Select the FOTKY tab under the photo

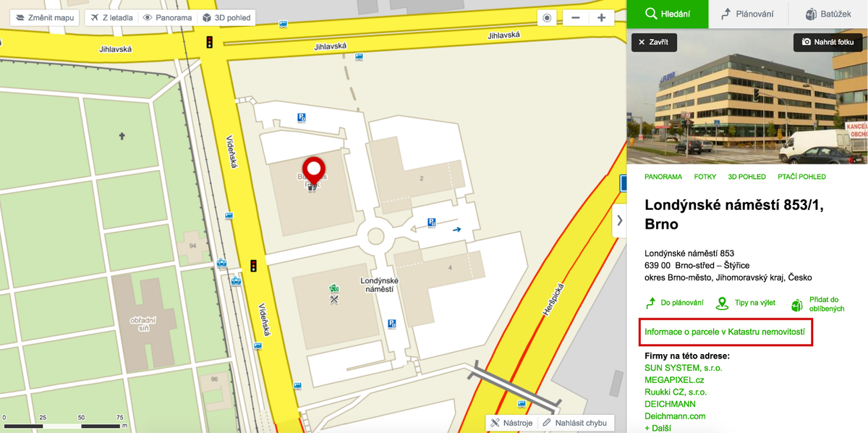click(x=705, y=177)
